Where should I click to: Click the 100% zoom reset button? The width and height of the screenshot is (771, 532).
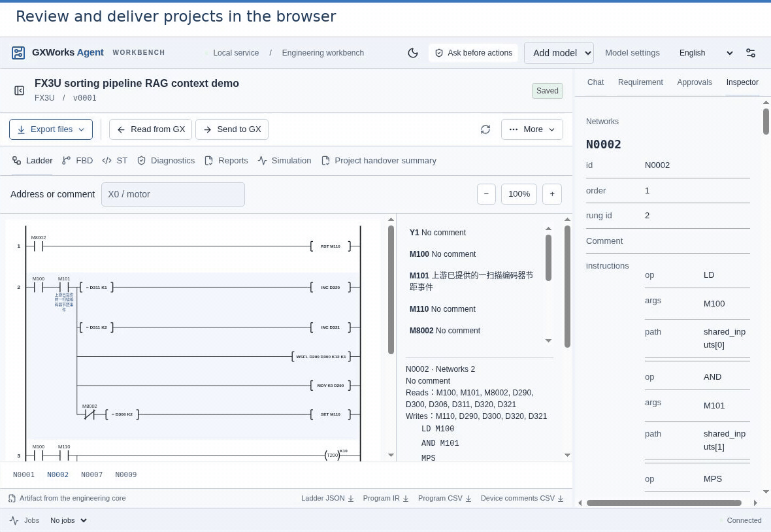[519, 193]
